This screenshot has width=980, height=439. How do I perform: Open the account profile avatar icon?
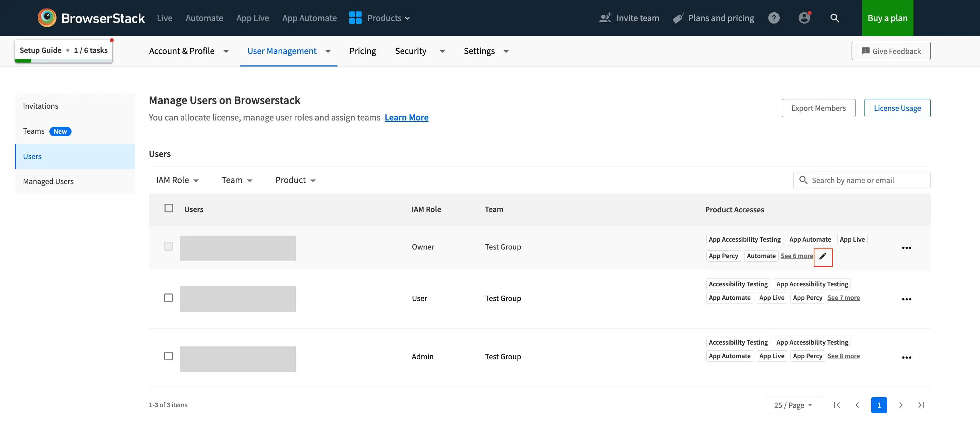[804, 18]
